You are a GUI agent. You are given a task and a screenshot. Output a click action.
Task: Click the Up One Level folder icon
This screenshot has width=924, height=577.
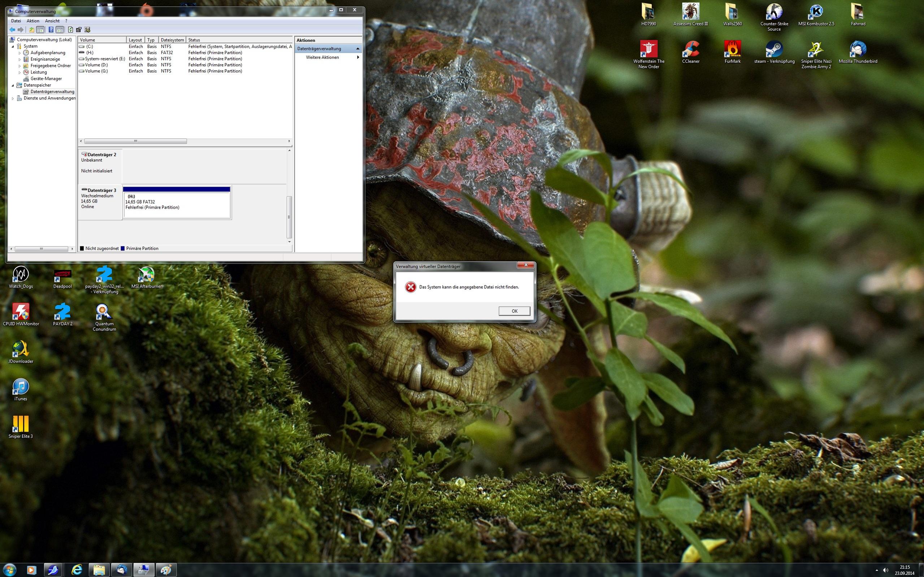tap(32, 30)
